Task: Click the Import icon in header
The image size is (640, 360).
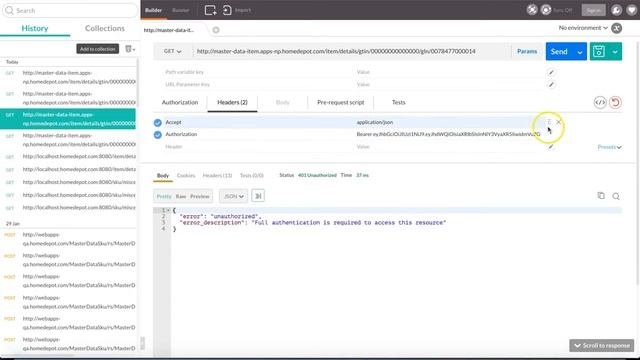Action: (x=227, y=10)
